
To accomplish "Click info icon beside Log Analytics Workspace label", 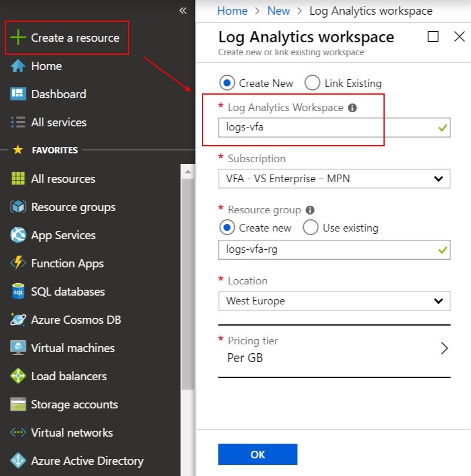I will (x=352, y=108).
